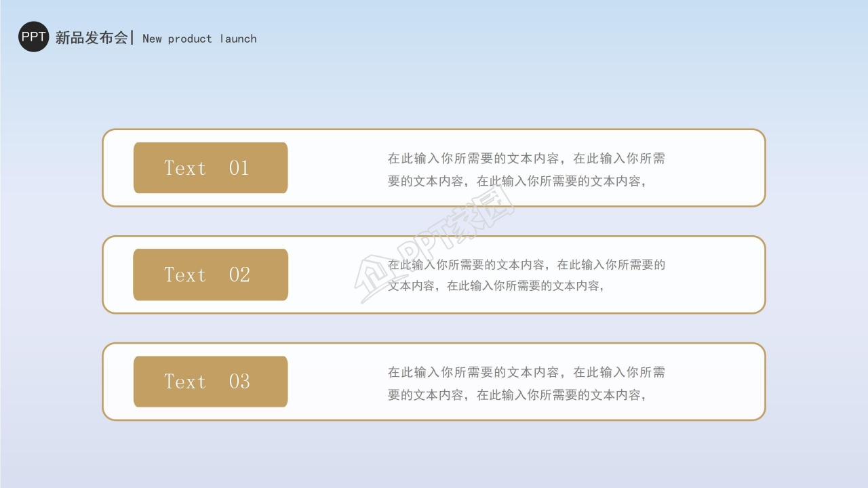Image resolution: width=868 pixels, height=488 pixels.
Task: Click the gold color fill of Text 02
Action: 210,274
